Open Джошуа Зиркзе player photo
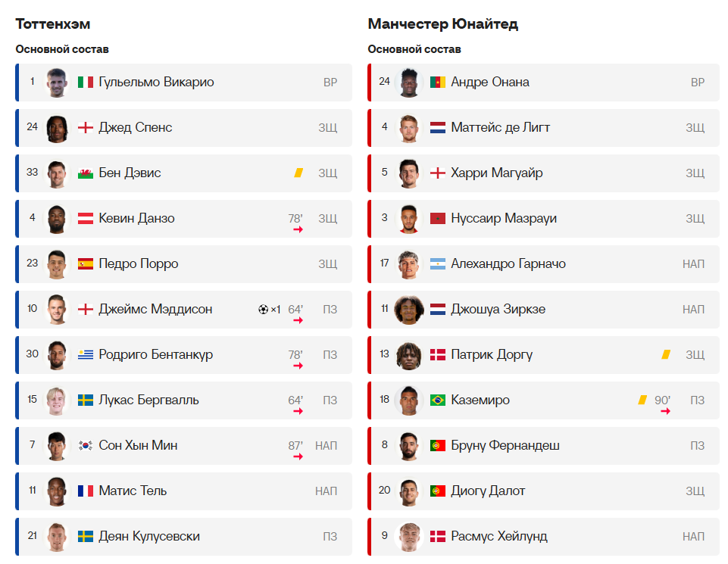The height and width of the screenshot is (564, 728). [x=409, y=310]
